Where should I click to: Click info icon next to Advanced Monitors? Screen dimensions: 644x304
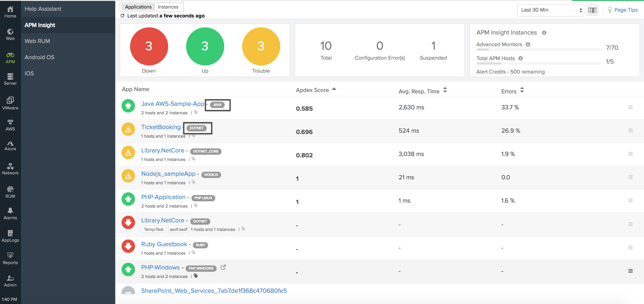click(x=528, y=44)
